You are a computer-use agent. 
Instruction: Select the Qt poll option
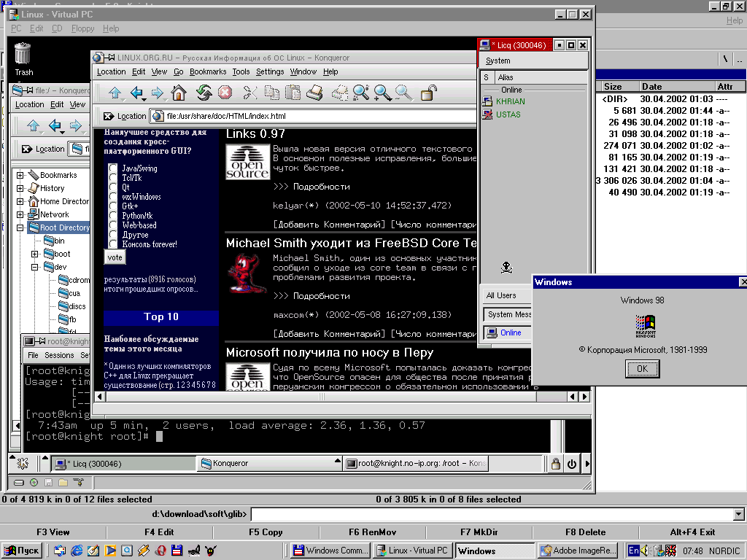[x=113, y=187]
